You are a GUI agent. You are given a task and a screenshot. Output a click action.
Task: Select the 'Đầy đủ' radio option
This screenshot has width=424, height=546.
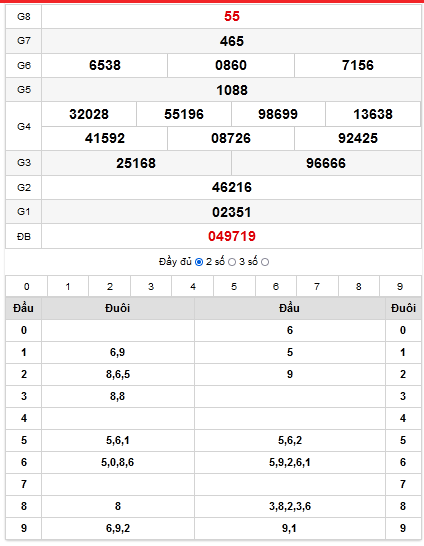click(199, 262)
